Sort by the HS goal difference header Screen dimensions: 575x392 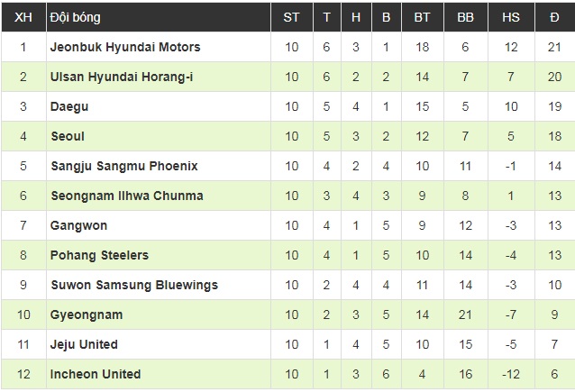510,16
